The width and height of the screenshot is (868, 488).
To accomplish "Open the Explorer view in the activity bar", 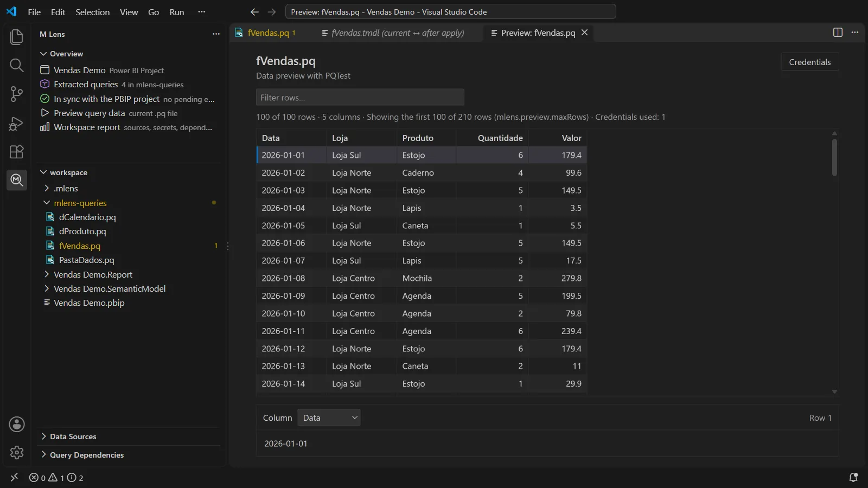I will click(x=17, y=37).
